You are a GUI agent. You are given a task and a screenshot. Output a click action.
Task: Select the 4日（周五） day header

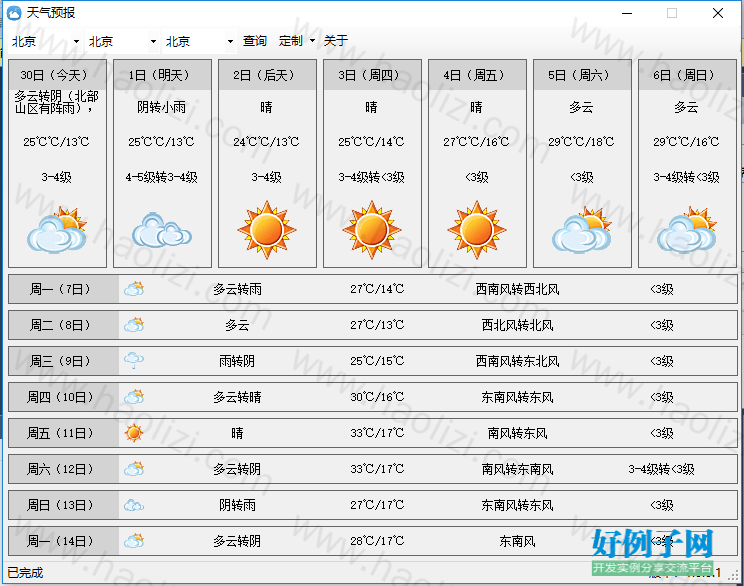click(477, 75)
